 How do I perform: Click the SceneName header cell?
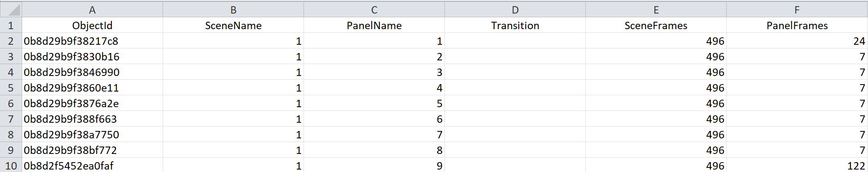233,25
